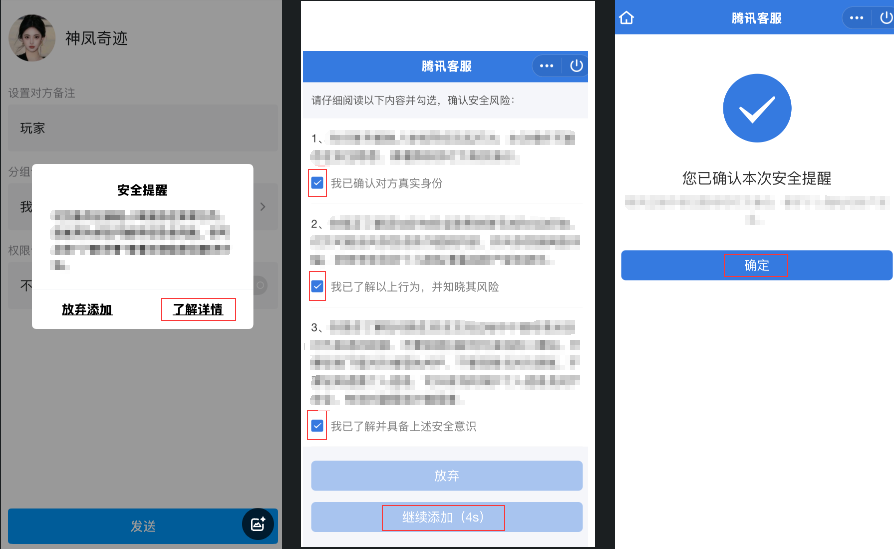Open the three-dot menu in middle 腾讯客服 header
The image size is (894, 549).
[546, 66]
